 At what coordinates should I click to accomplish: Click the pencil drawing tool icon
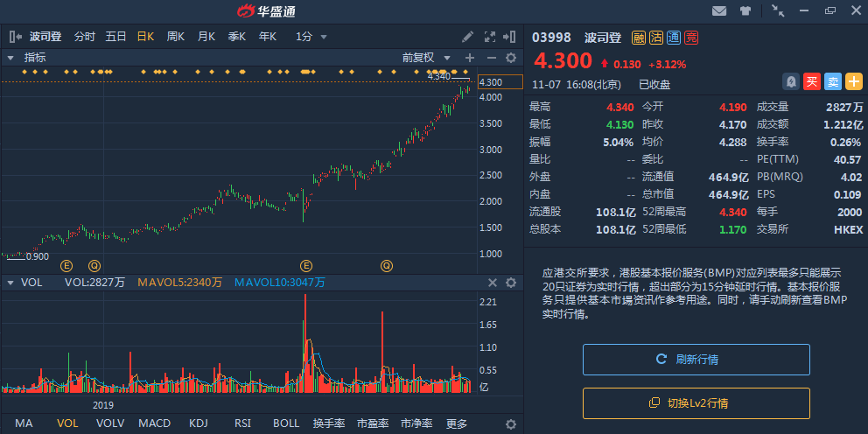pos(468,37)
